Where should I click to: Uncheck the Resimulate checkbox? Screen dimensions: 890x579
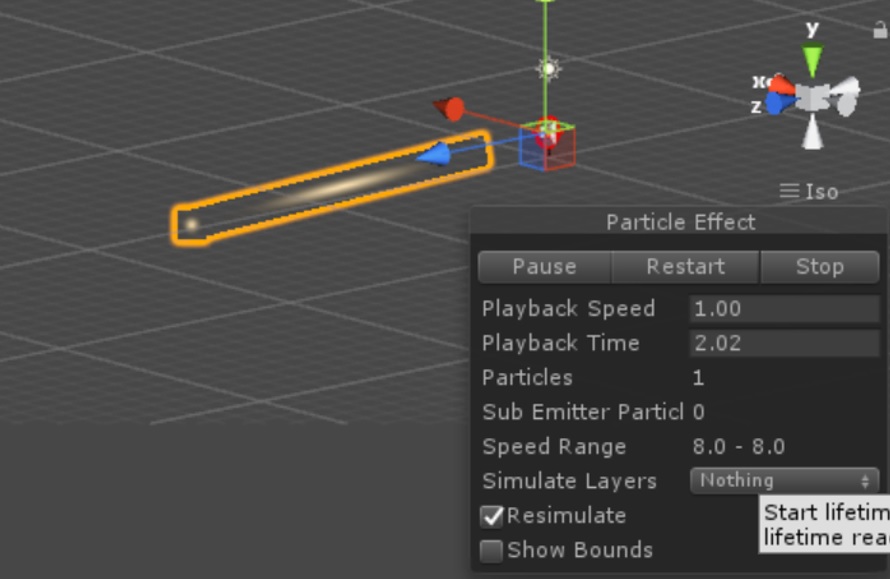(492, 516)
